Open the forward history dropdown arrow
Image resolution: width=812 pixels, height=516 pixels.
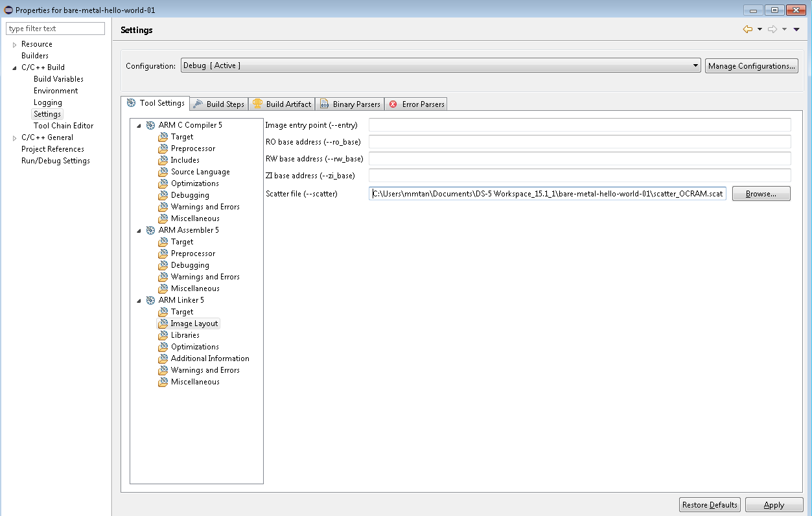[x=784, y=29]
